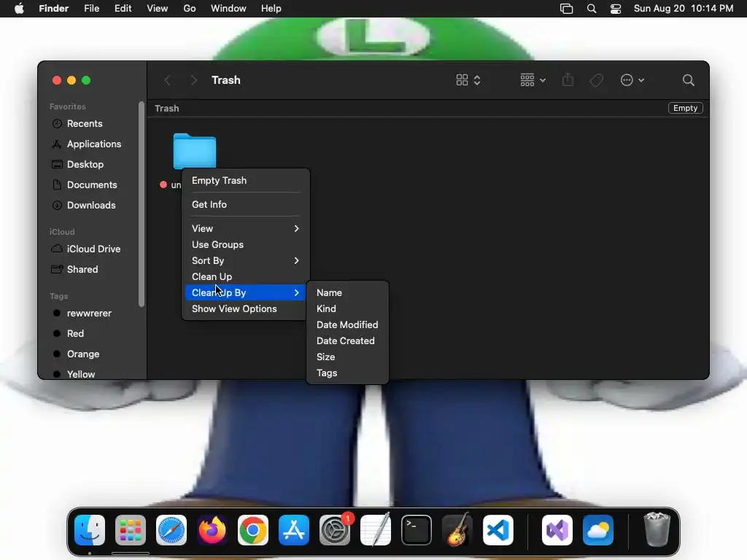Screen dimensions: 747x560
Task: Open Terminal from the Dock
Action: 417,530
